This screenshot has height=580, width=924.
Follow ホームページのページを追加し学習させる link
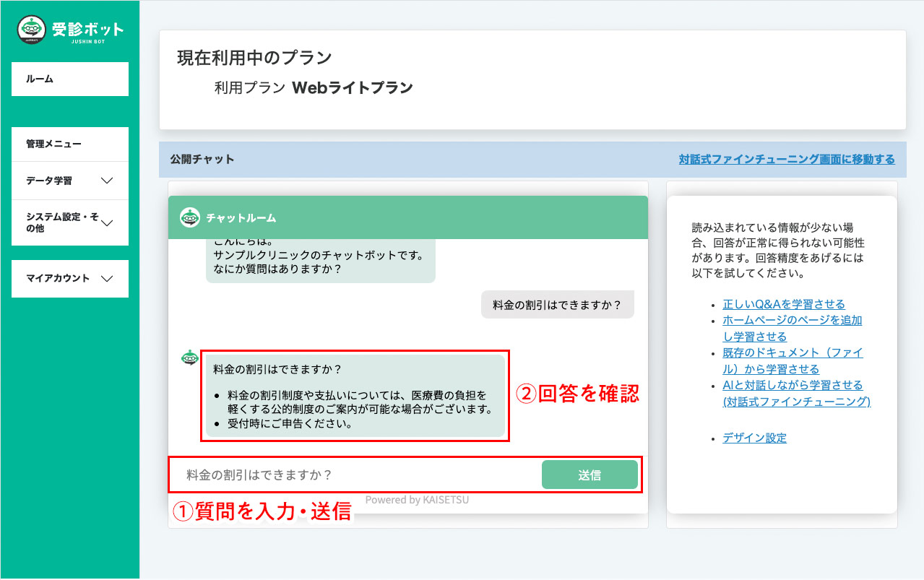point(792,328)
